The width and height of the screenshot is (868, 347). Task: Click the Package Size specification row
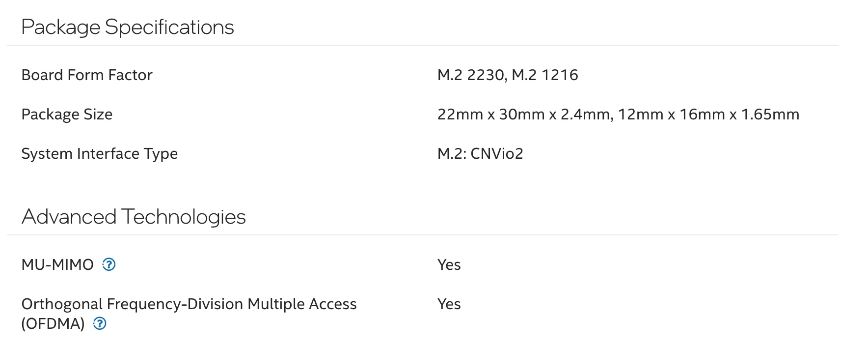pyautogui.click(x=67, y=114)
